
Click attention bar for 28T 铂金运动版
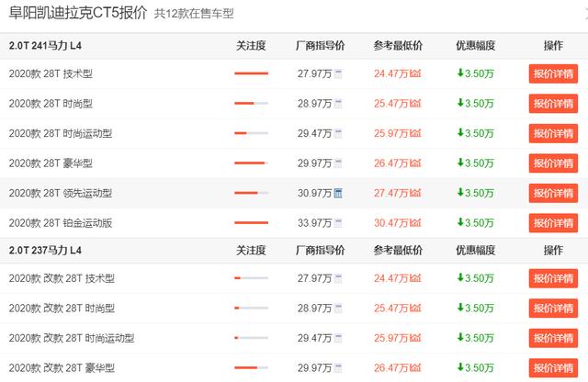pos(251,222)
